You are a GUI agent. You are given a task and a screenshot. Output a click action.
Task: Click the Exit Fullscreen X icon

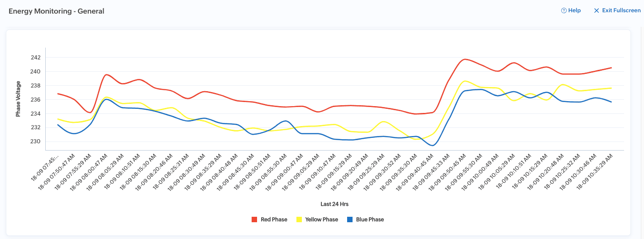(x=596, y=10)
